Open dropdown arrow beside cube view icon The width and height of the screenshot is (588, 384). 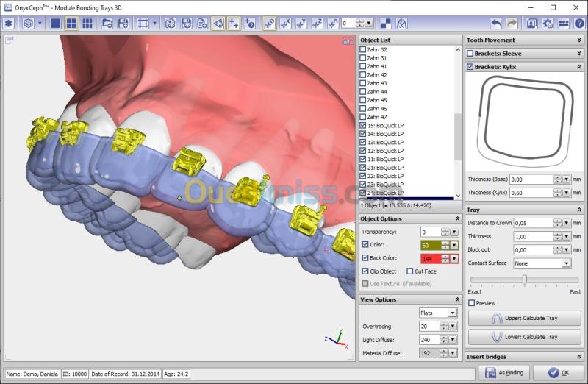[40, 24]
